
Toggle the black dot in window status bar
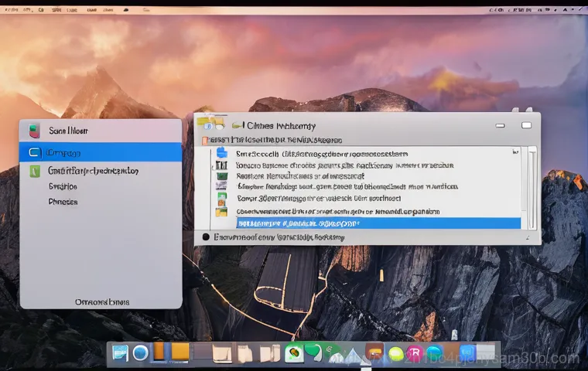click(206, 238)
